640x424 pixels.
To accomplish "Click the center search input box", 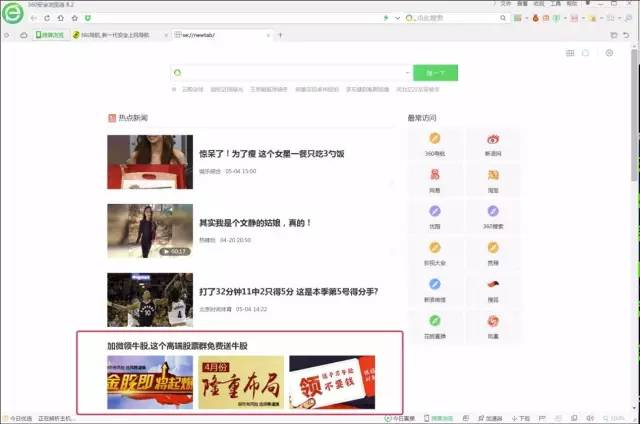I will pos(290,73).
